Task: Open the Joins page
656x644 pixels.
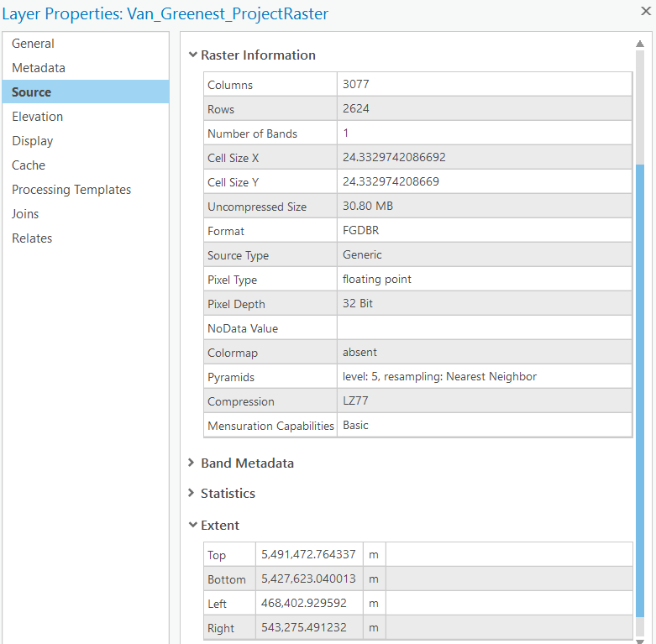Action: [x=26, y=214]
